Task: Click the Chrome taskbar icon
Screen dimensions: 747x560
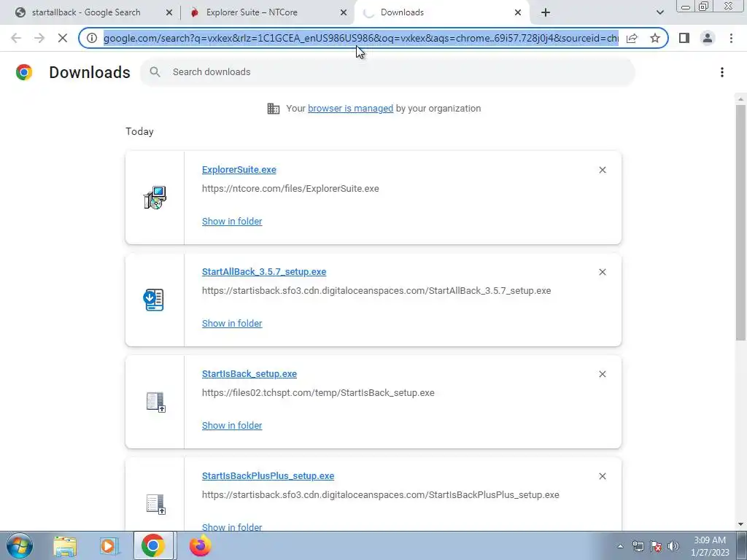Action: pos(153,545)
